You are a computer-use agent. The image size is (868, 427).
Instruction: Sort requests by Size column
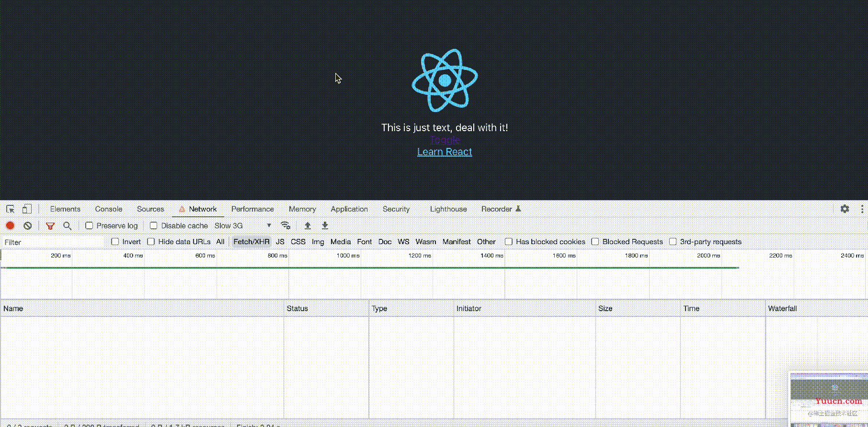point(638,308)
